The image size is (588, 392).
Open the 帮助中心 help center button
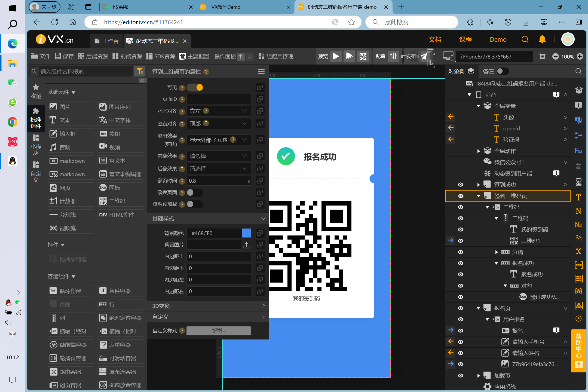point(578,351)
